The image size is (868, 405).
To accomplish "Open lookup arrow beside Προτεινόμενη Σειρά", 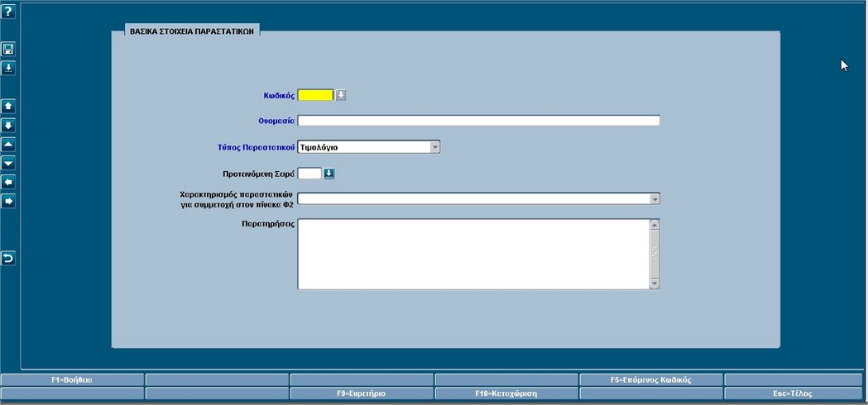I will tap(328, 174).
